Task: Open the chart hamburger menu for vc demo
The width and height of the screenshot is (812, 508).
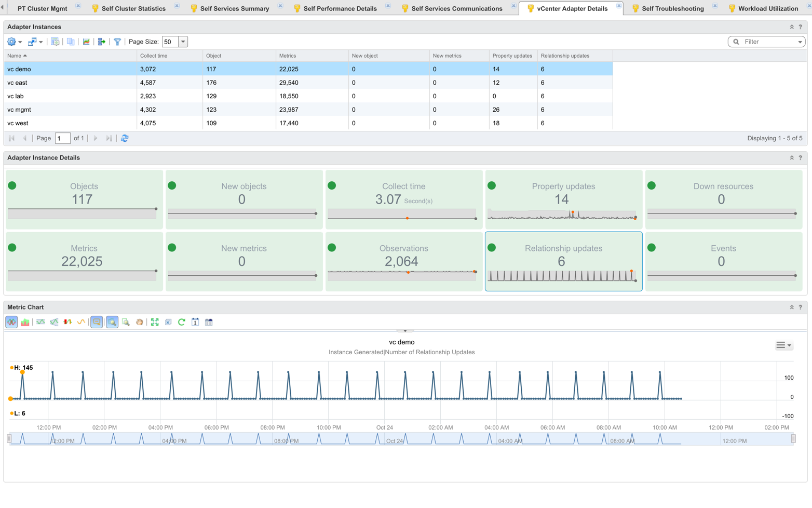Action: pyautogui.click(x=784, y=345)
